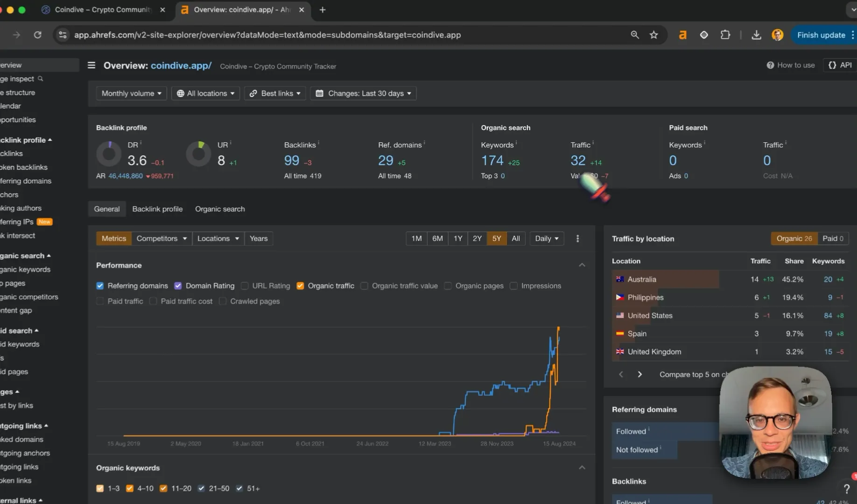Image resolution: width=857 pixels, height=504 pixels.
Task: Switch to Paid 0 traffic tab
Action: tap(833, 238)
